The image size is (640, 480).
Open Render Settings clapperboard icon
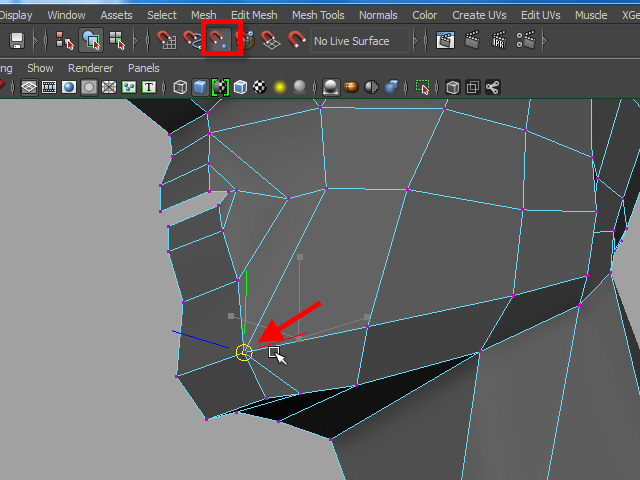[x=526, y=40]
